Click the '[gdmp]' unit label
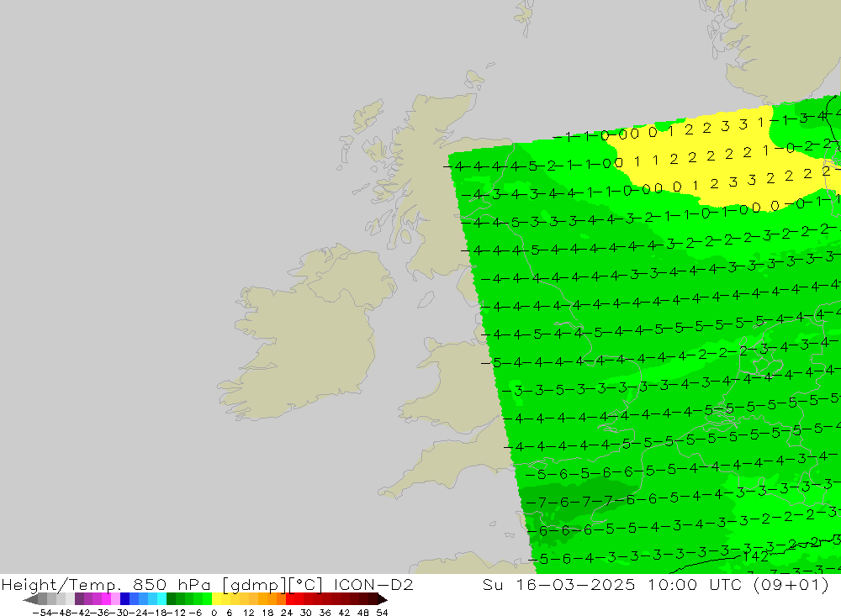The height and width of the screenshot is (616, 841). [x=256, y=585]
